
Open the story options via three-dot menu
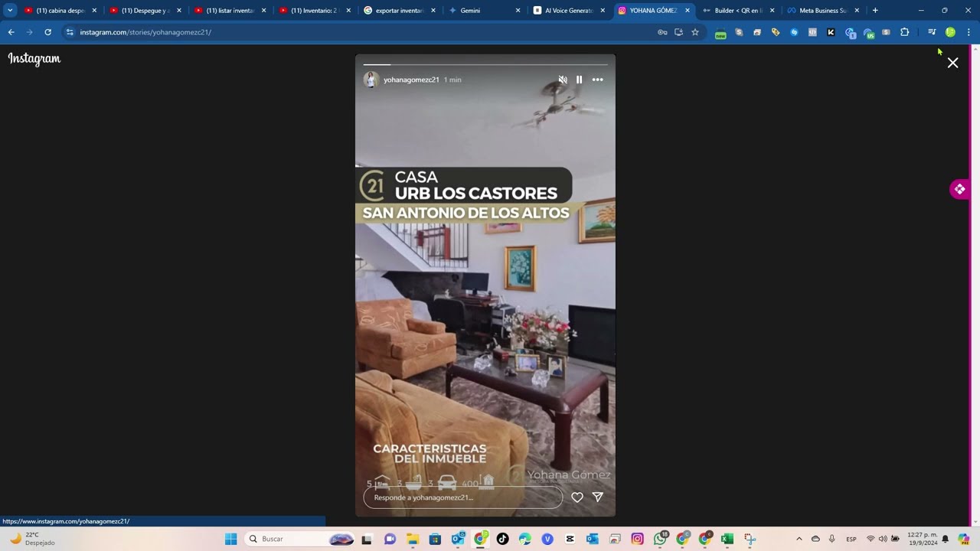[x=597, y=80]
